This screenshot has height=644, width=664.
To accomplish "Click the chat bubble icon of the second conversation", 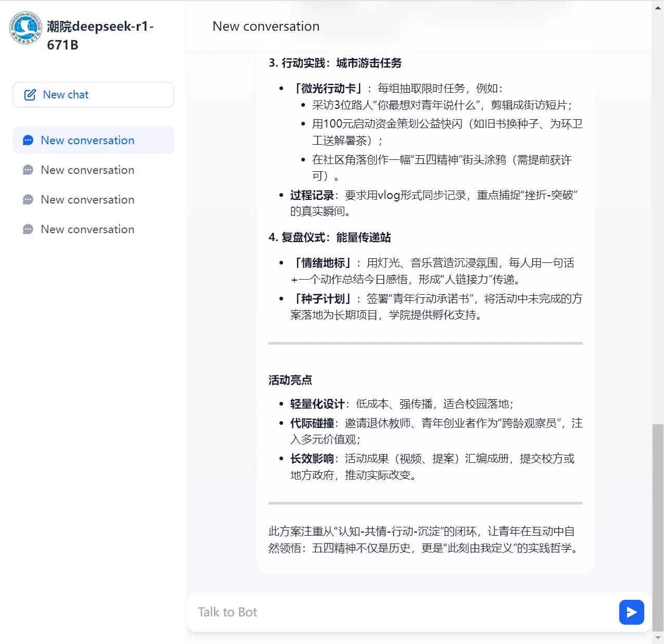I will pos(28,170).
